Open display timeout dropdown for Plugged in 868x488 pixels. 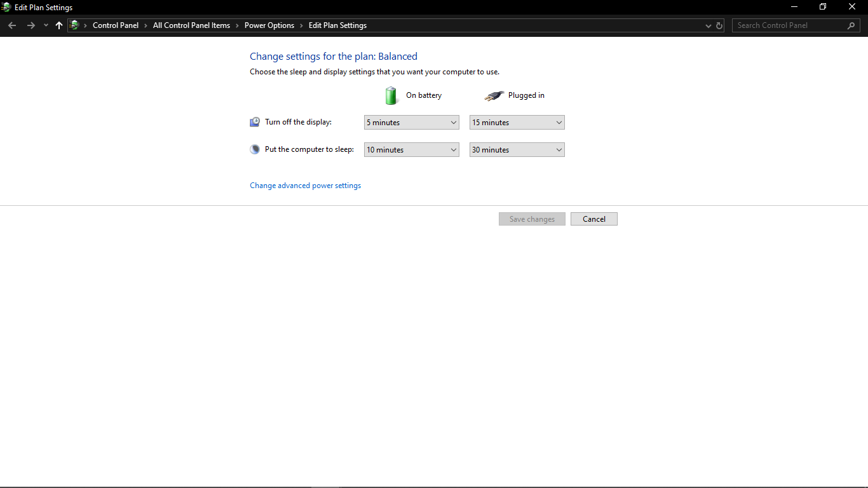point(517,123)
